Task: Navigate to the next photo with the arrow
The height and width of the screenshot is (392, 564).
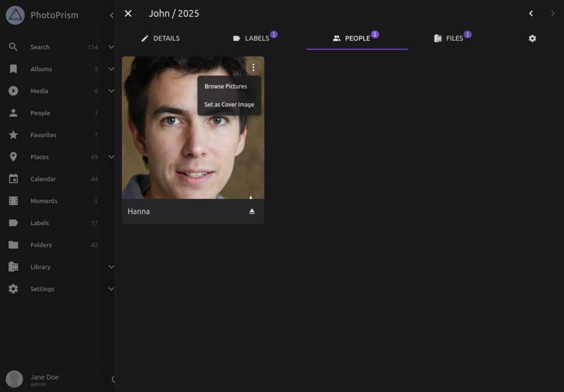Action: click(553, 13)
